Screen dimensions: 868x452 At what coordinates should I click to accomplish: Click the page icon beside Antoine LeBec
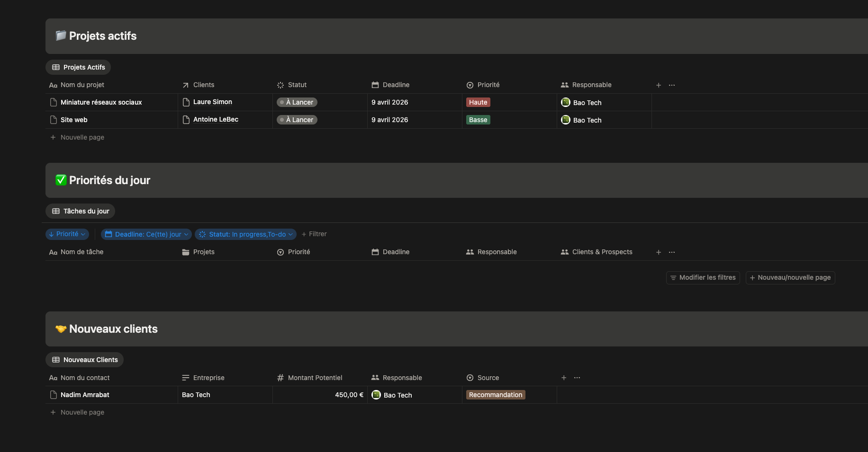[x=186, y=120]
